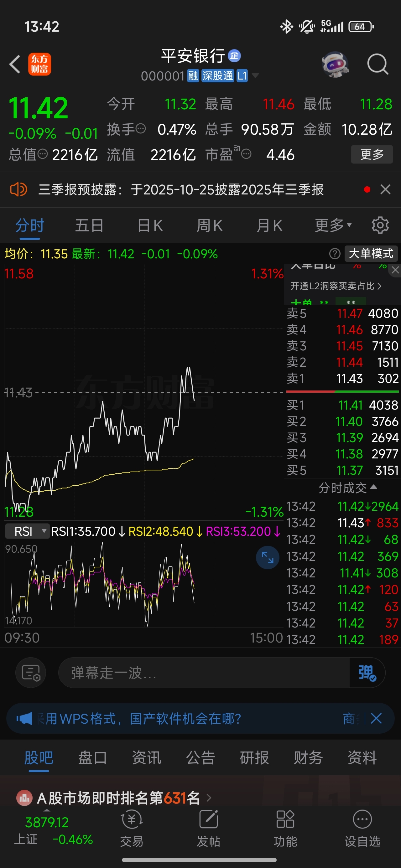Viewport: 401px width, 868px height.
Task: Tap the L1 quote level badge
Action: coord(242,76)
